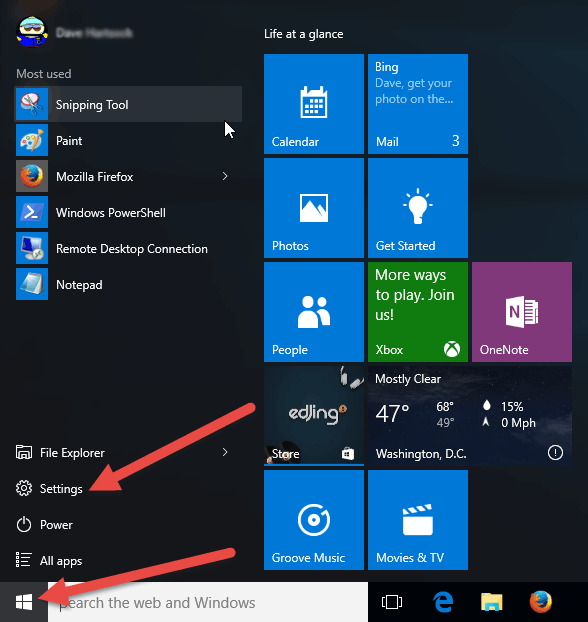588x622 pixels.
Task: Open the Xbox tile
Action: (418, 312)
